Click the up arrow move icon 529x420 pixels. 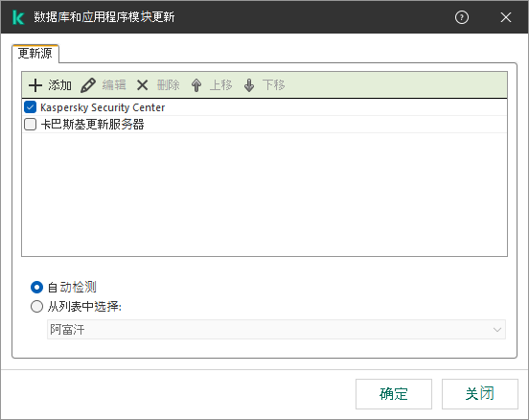tap(196, 85)
